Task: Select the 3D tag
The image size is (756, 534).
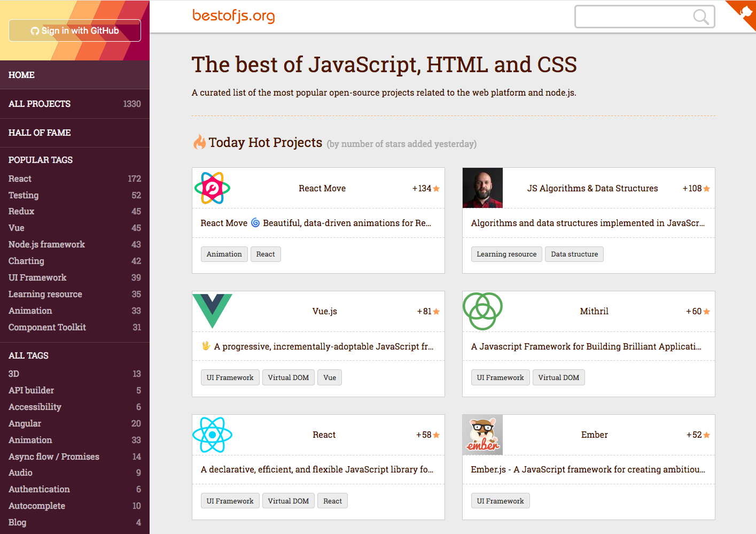Action: 75,374
